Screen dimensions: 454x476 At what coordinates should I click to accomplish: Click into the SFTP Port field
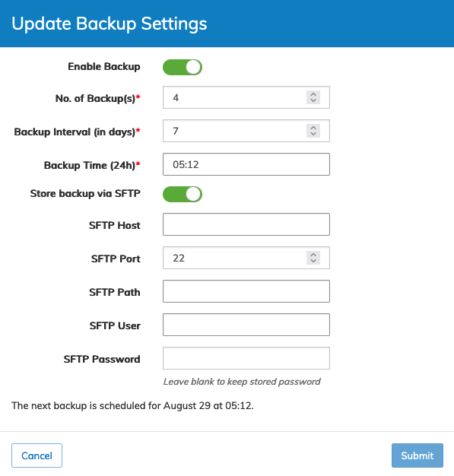pyautogui.click(x=246, y=258)
